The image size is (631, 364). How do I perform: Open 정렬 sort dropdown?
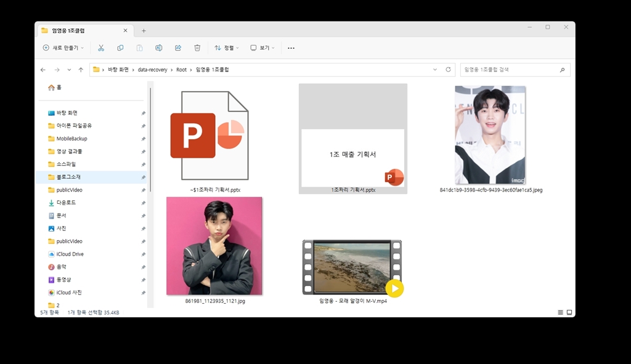pyautogui.click(x=227, y=48)
